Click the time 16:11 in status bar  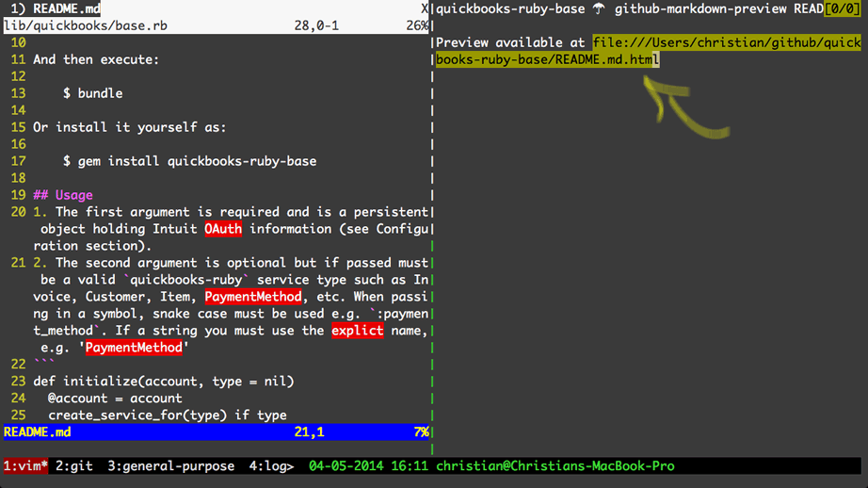tap(410, 465)
